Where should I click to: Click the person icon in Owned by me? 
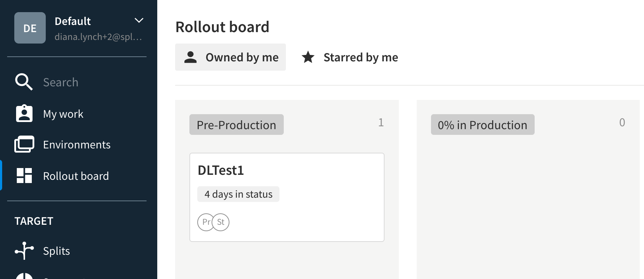(190, 57)
